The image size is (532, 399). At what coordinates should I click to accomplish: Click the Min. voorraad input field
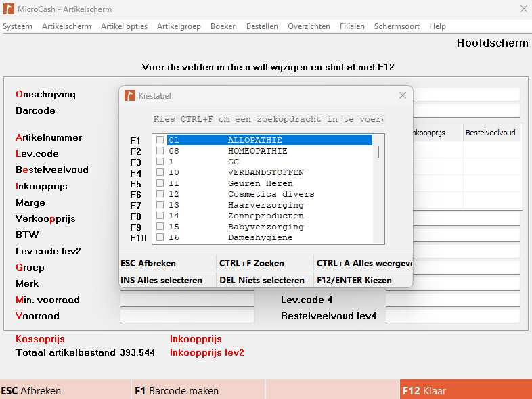[x=187, y=300]
